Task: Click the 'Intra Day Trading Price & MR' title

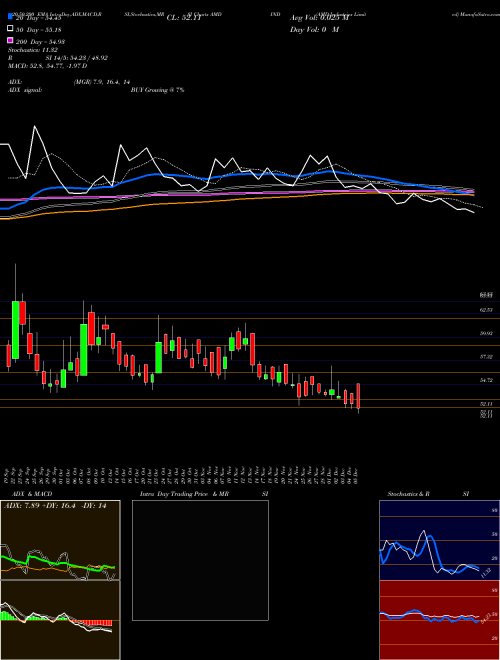Action: click(x=184, y=494)
